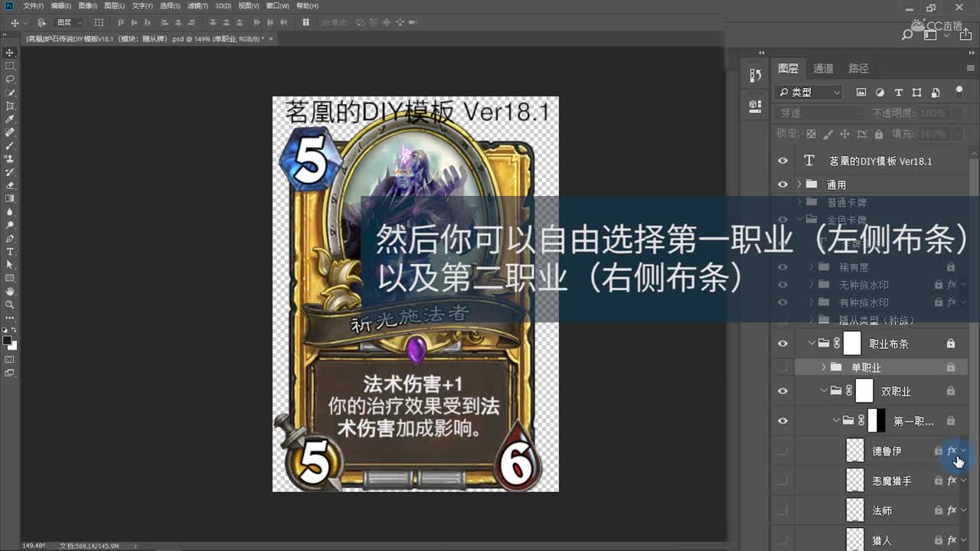Select the Move tool

(10, 53)
